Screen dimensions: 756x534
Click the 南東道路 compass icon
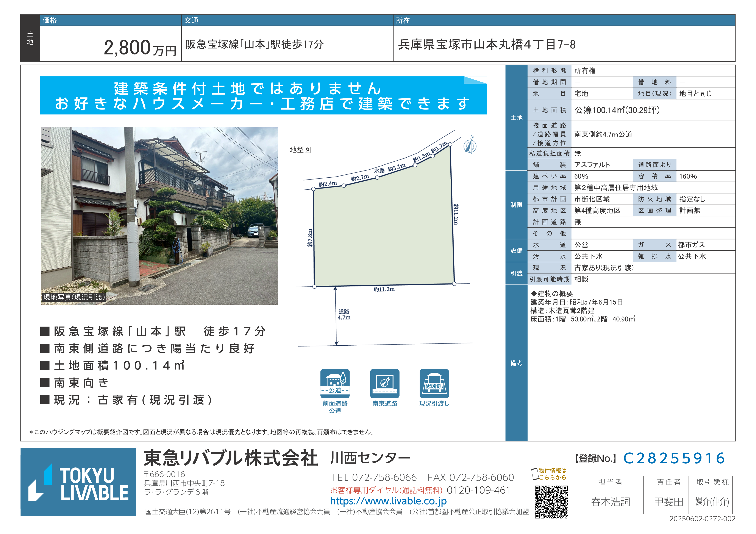(385, 383)
